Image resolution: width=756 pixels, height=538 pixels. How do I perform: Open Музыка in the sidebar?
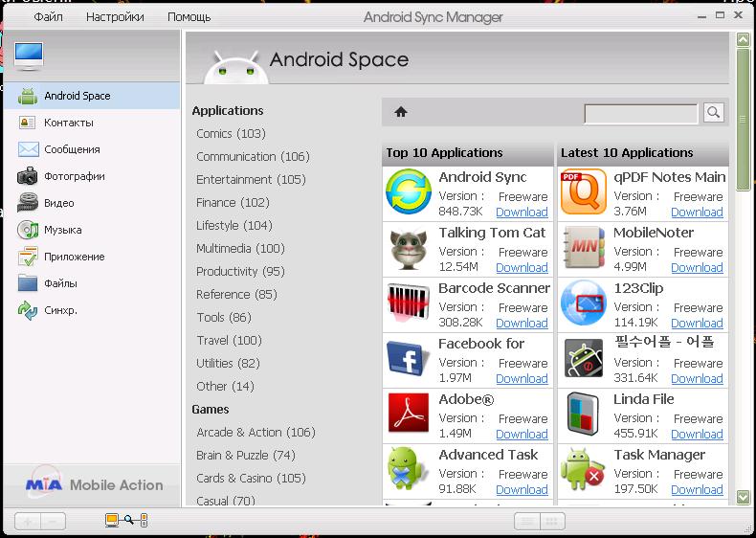click(92, 230)
